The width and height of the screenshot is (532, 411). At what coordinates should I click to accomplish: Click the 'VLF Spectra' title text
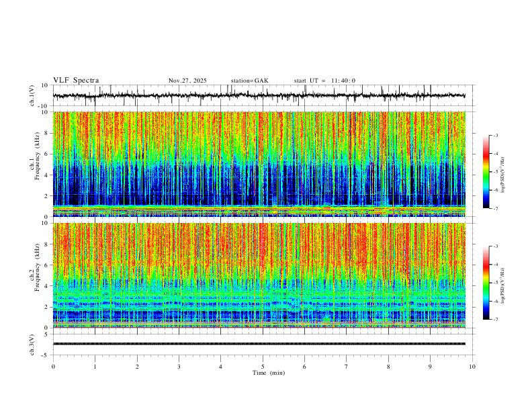tap(76, 81)
